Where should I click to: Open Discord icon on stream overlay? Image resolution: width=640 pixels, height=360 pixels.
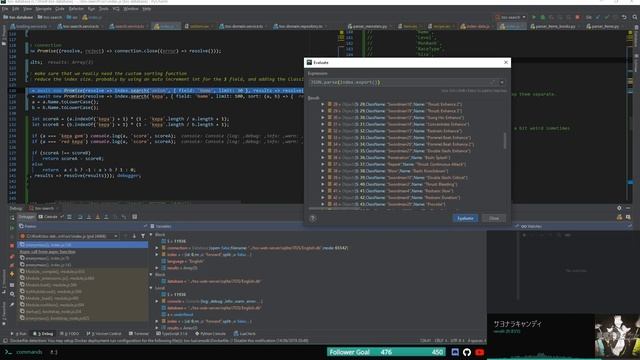click(x=455, y=352)
